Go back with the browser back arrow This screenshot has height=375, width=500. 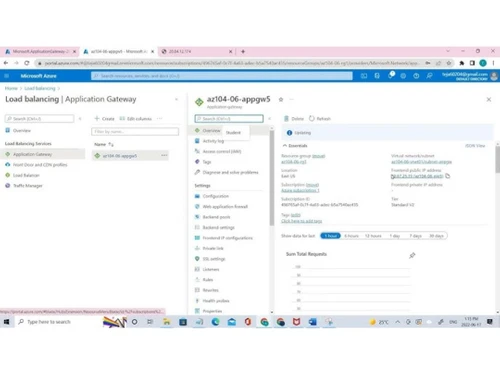(x=6, y=63)
